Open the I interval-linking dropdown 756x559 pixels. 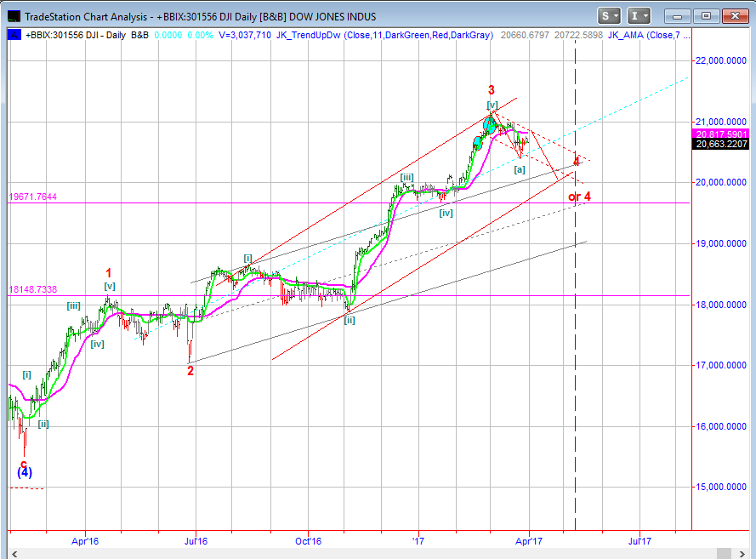(639, 16)
